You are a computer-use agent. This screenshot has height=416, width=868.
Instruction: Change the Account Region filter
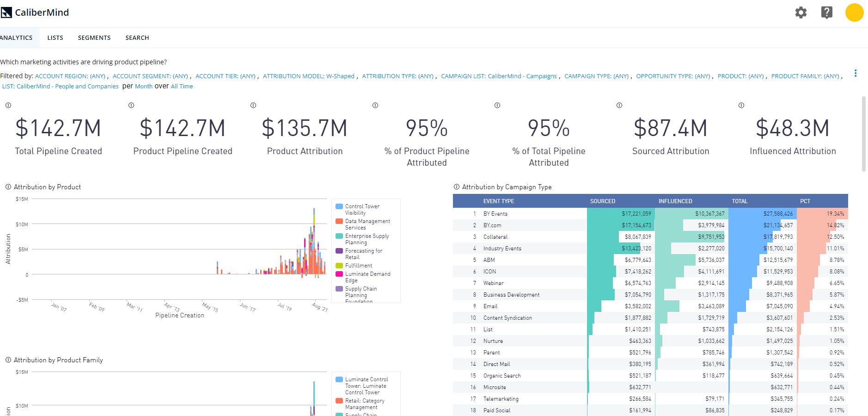tap(70, 76)
